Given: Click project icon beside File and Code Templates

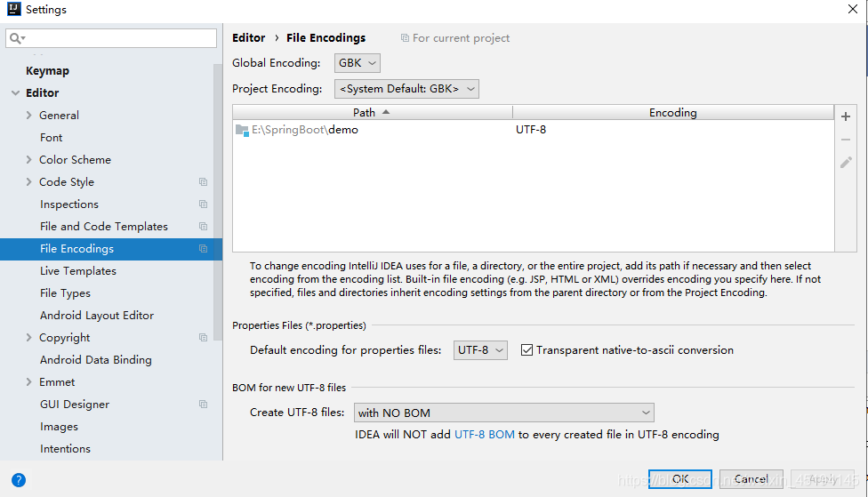Looking at the screenshot, I should (x=203, y=227).
